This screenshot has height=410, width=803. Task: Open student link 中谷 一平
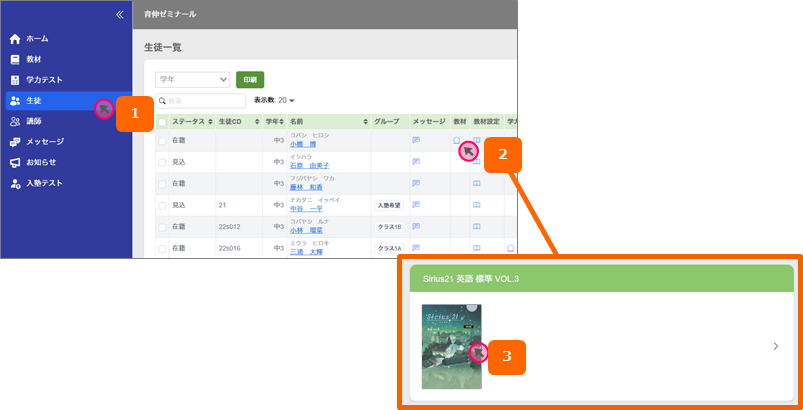(308, 209)
